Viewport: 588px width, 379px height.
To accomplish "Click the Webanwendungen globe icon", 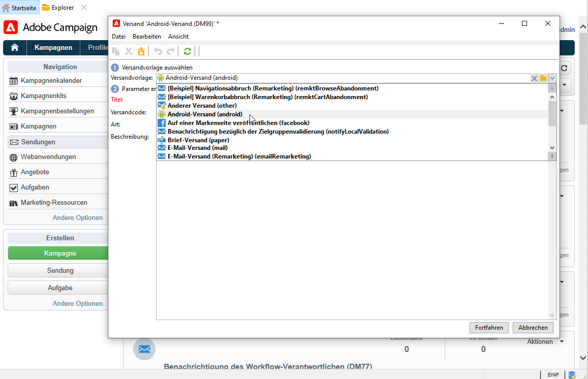I will 14,157.
